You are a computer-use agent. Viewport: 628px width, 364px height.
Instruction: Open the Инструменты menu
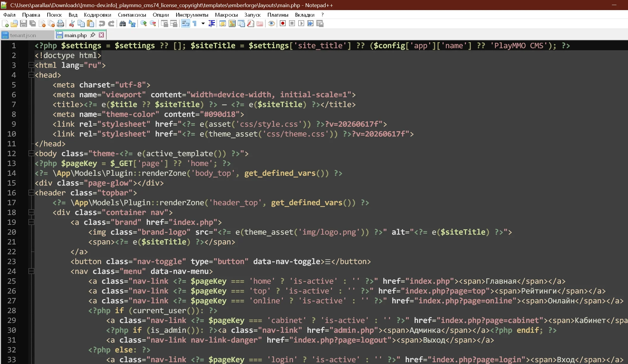192,15
